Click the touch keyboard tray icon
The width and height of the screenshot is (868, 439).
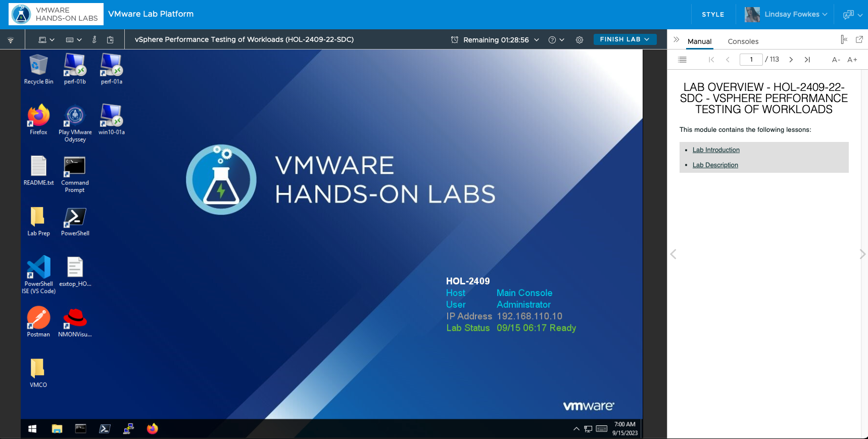click(602, 429)
